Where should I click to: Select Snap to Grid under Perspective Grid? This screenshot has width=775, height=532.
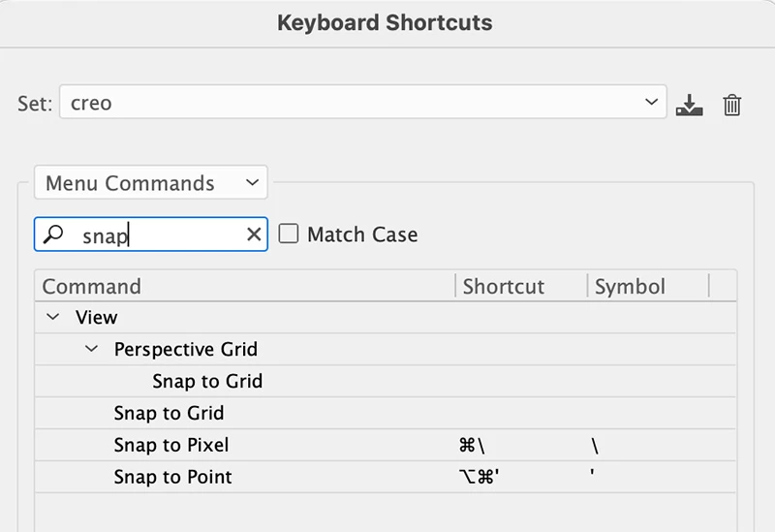[207, 381]
